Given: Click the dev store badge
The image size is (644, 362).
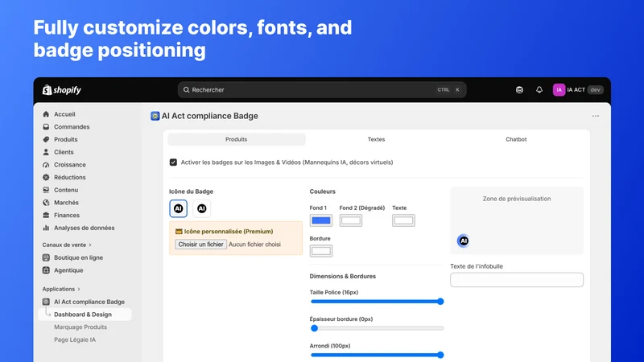Looking at the screenshot, I should click(595, 90).
